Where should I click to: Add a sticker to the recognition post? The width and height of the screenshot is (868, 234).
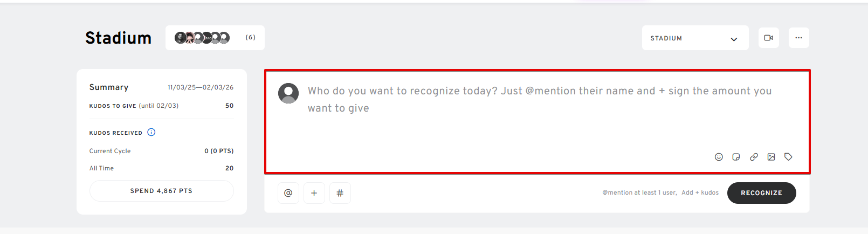click(736, 157)
